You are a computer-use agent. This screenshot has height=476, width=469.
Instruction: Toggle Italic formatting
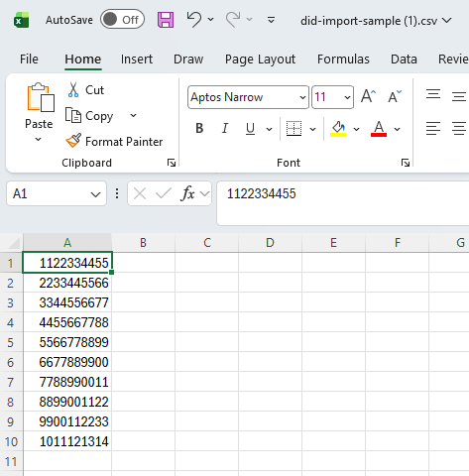click(x=225, y=128)
